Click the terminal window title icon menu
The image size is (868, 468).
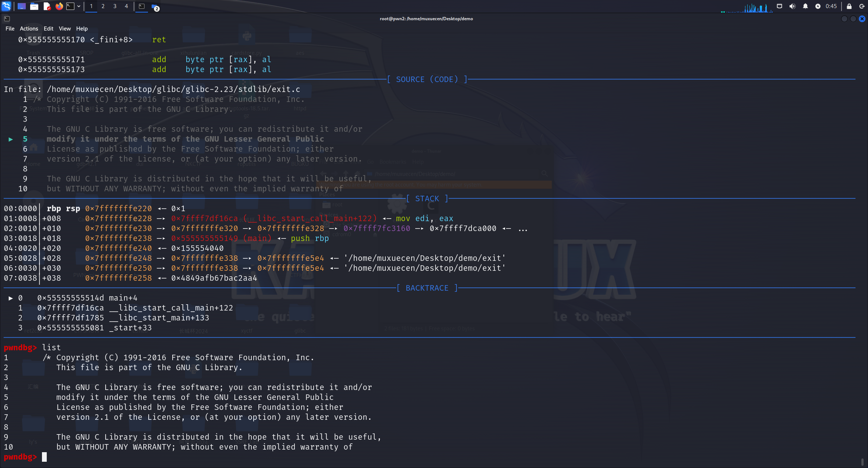[7, 19]
